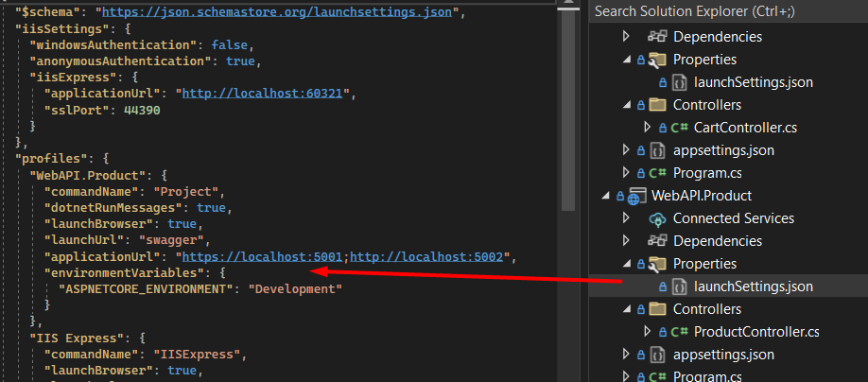Open the json.schemastore.org launchsettings schema link
This screenshot has height=382, width=868.
277,11
